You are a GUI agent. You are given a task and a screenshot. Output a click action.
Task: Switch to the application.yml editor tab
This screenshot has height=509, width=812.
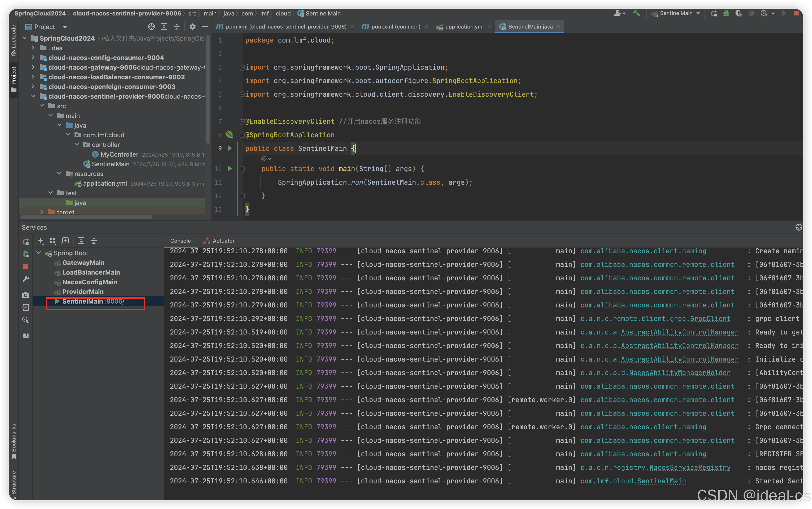(464, 27)
